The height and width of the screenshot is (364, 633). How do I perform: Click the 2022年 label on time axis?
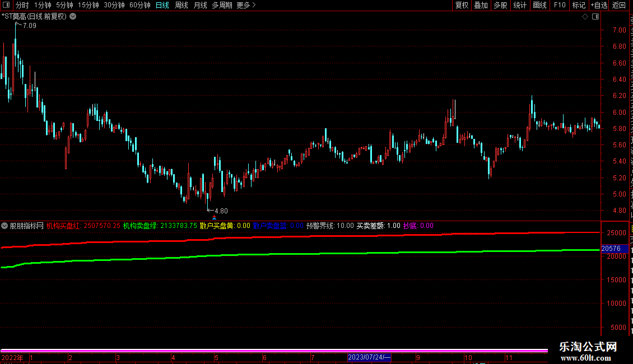tap(12, 357)
